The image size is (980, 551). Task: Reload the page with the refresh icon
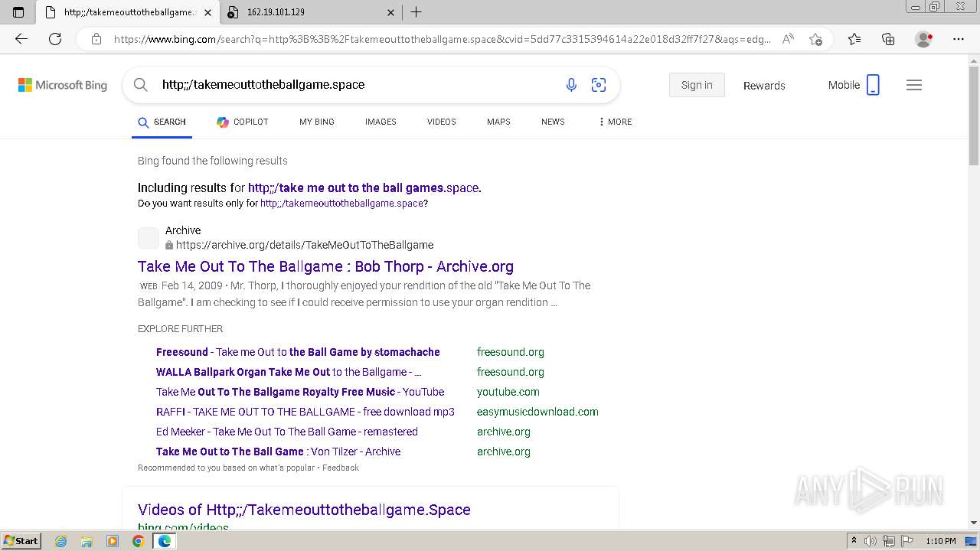point(55,39)
